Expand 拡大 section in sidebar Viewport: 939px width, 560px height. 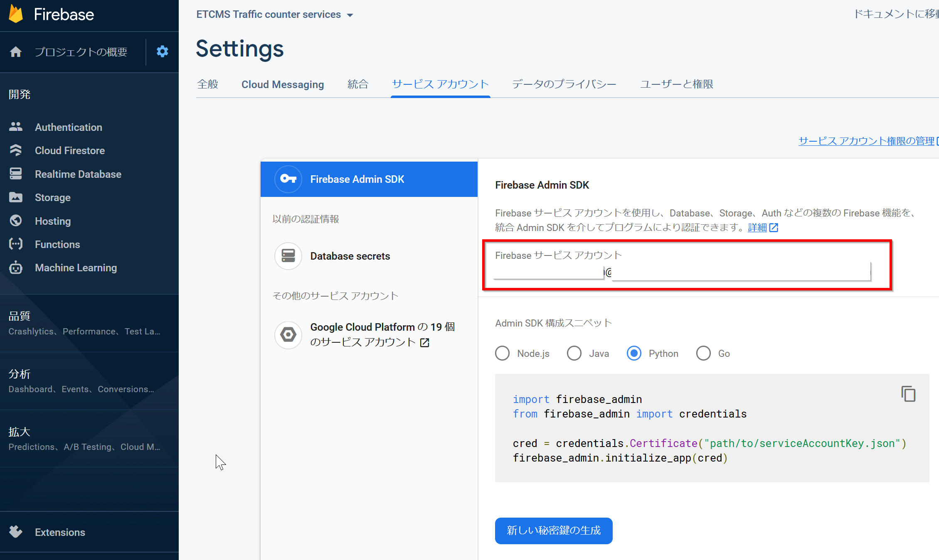(x=89, y=439)
